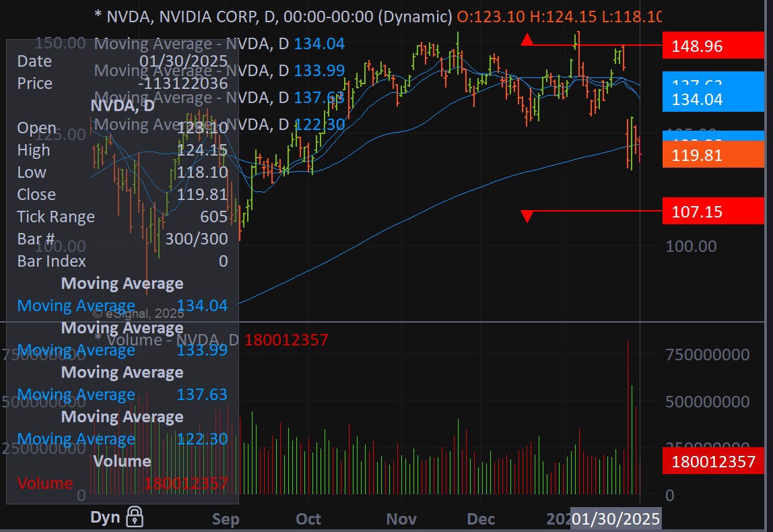Click the 500000000 label on right volume axis

click(708, 402)
